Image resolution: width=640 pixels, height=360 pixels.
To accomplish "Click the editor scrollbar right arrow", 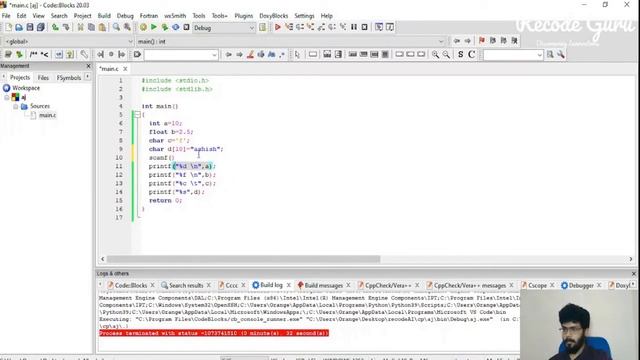I will click(631, 259).
